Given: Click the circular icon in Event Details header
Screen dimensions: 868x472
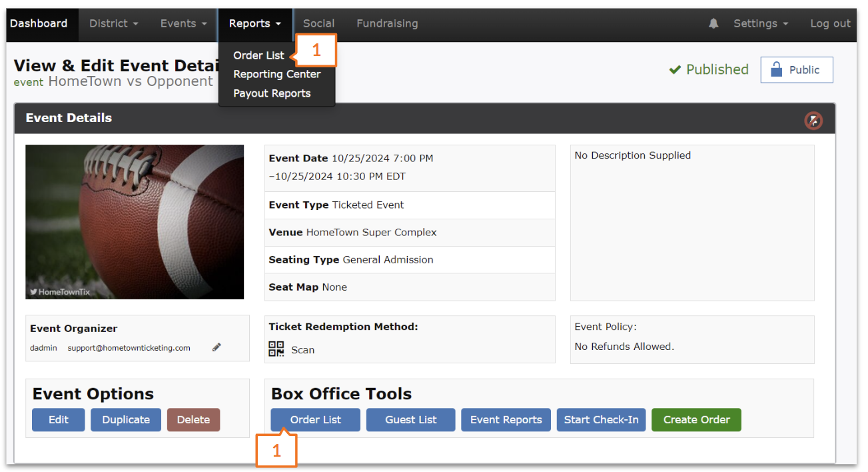Looking at the screenshot, I should pos(813,121).
